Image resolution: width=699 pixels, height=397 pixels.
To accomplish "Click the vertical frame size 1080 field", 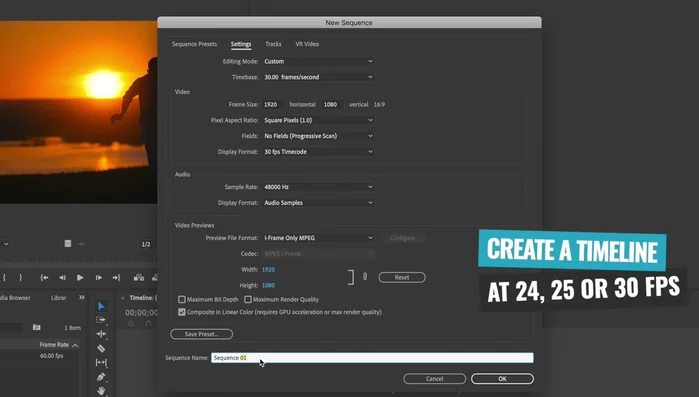I will tap(333, 105).
